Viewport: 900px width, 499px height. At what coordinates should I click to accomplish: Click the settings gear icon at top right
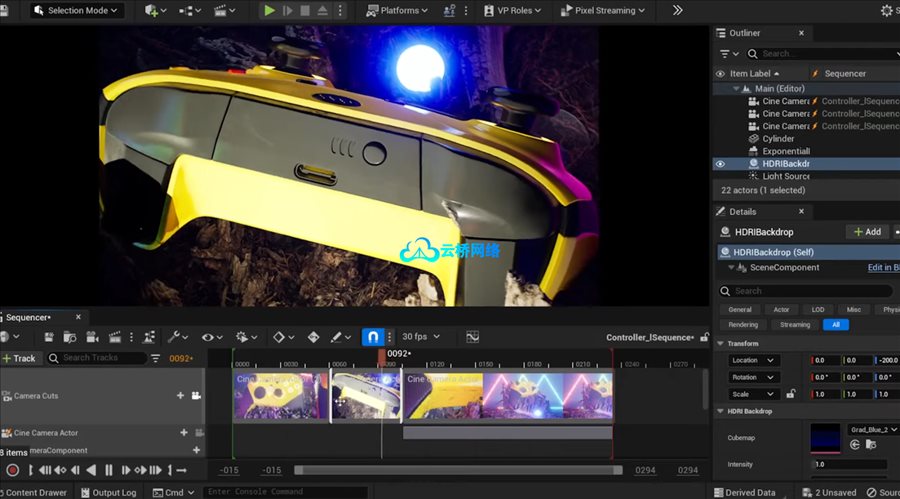[x=886, y=10]
